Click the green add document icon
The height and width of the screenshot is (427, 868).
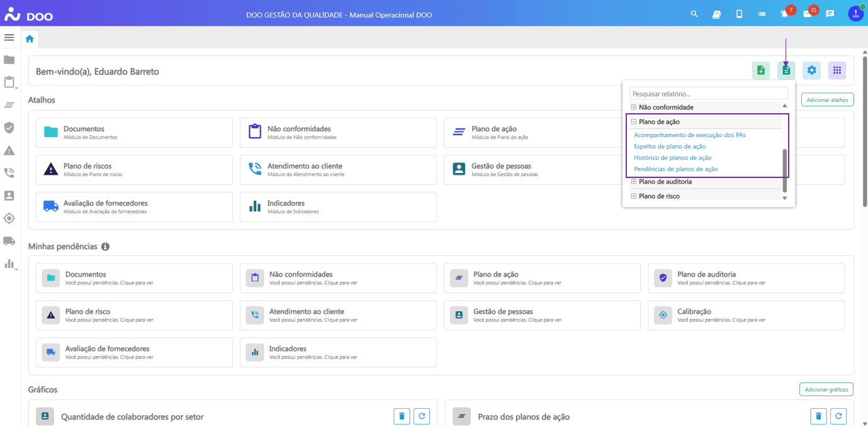point(760,70)
